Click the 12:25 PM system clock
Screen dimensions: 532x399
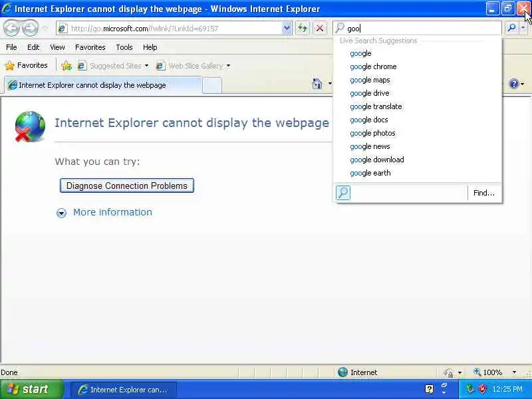pos(507,389)
